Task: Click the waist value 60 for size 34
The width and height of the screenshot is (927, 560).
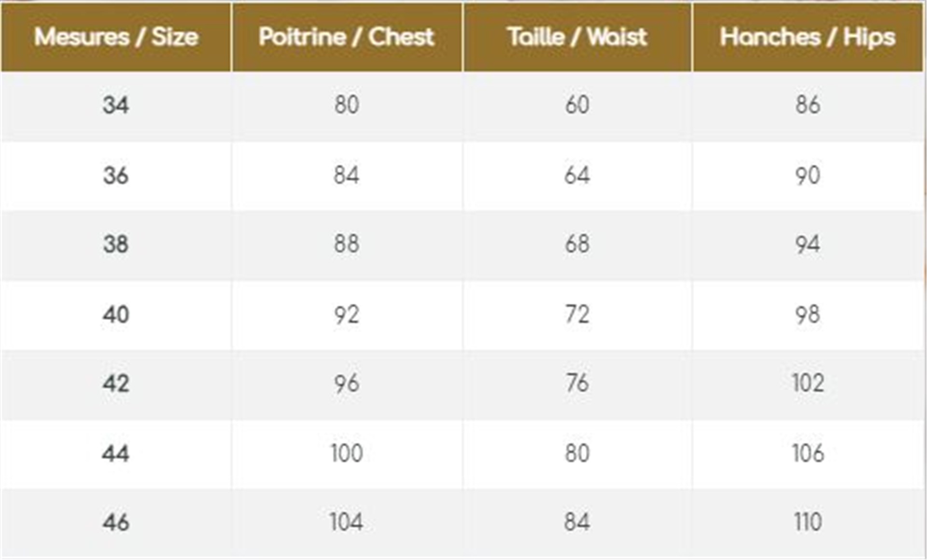Action: pyautogui.click(x=577, y=105)
